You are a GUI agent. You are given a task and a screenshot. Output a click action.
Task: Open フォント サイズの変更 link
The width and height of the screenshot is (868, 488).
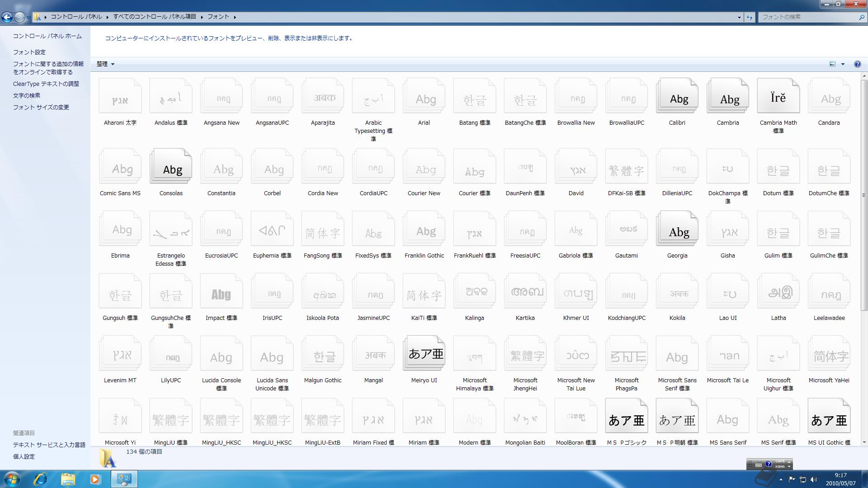click(x=41, y=108)
